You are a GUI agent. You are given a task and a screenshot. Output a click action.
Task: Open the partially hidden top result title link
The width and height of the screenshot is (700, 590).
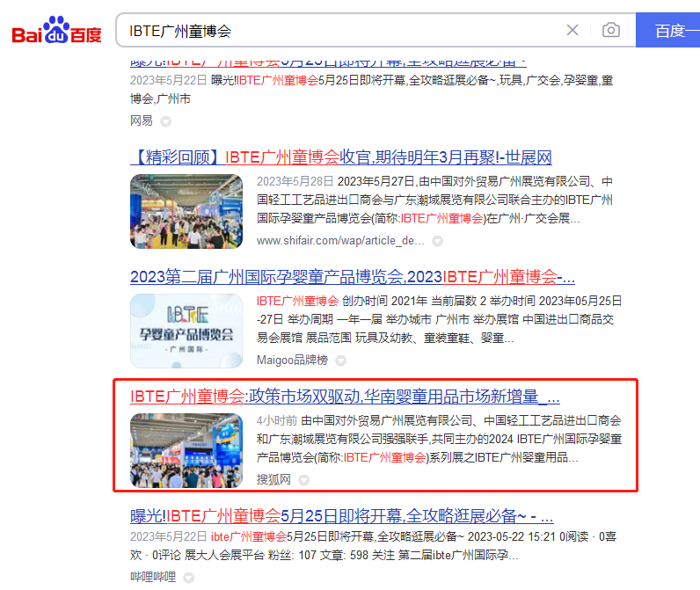pos(328,62)
